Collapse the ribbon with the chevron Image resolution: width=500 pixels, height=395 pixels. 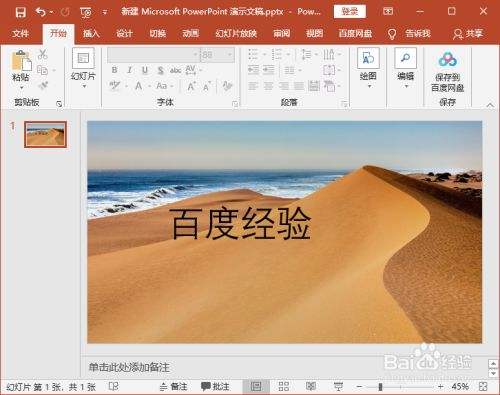pos(490,105)
